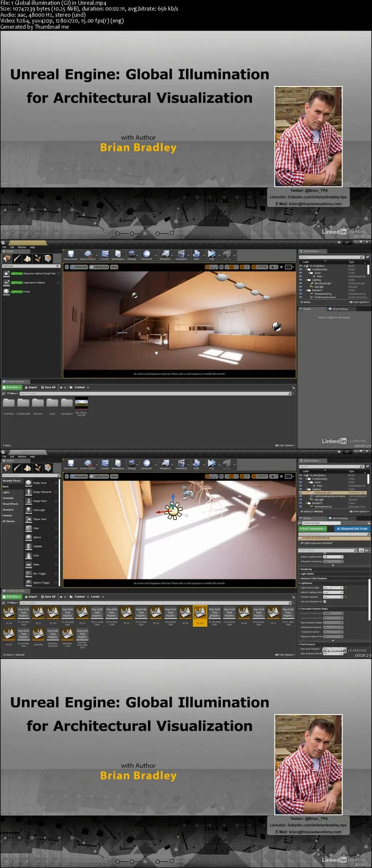Open Blueprints in the 00:01:07 editor frame
Image resolution: width=372 pixels, height=868 pixels.
point(165,255)
